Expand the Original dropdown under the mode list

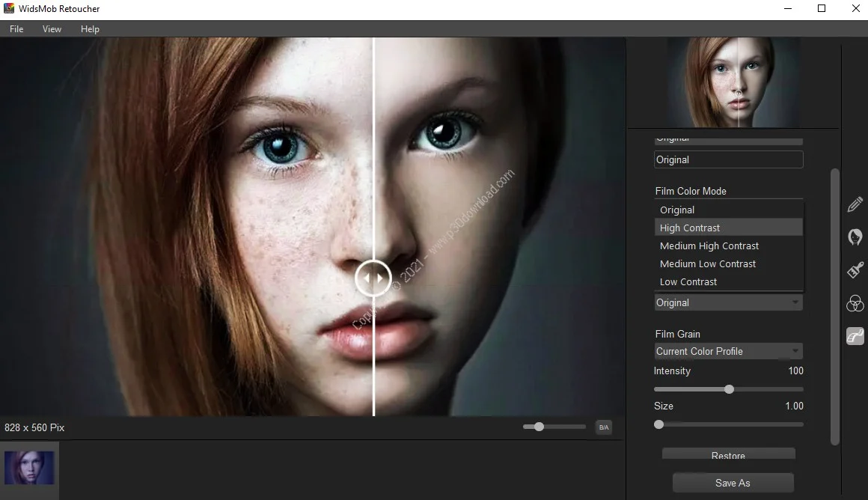coord(727,302)
